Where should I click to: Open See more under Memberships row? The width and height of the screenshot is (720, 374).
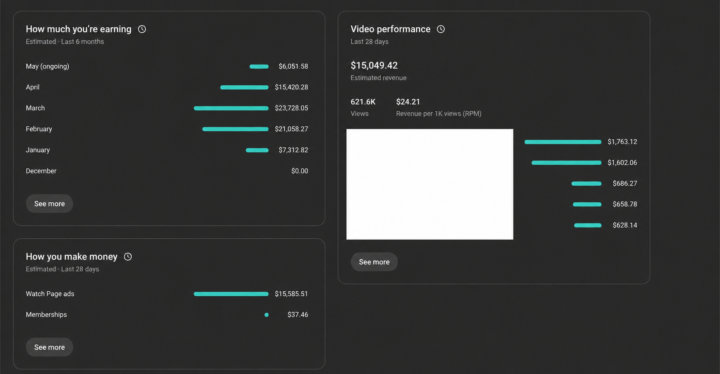coord(50,347)
